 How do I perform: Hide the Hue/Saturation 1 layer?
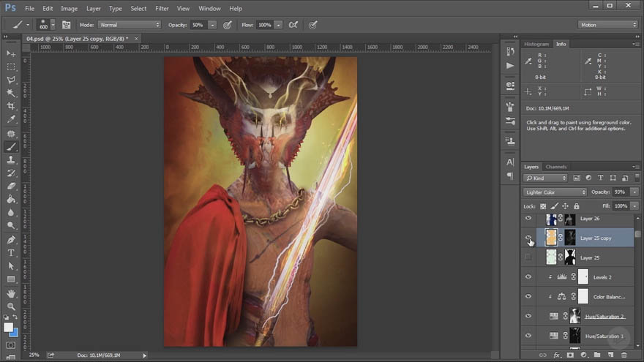click(528, 336)
